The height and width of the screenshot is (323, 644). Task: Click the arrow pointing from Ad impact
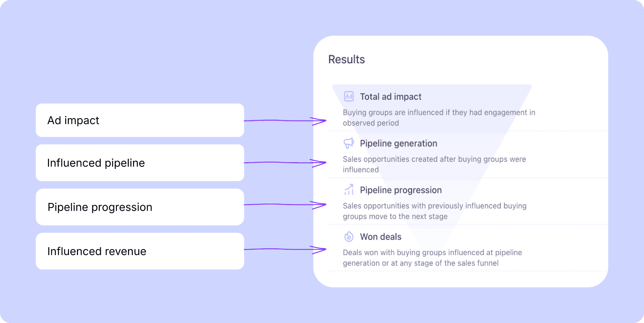tap(285, 121)
